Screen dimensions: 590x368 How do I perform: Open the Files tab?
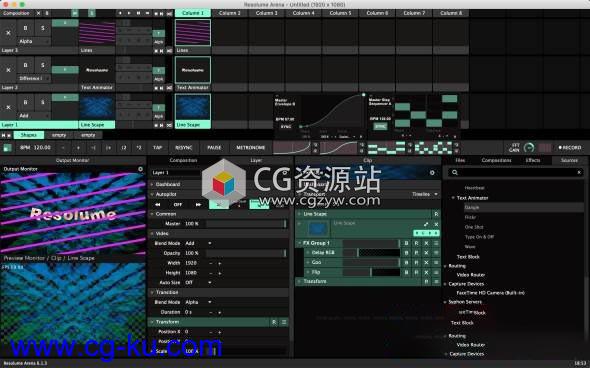coord(460,160)
